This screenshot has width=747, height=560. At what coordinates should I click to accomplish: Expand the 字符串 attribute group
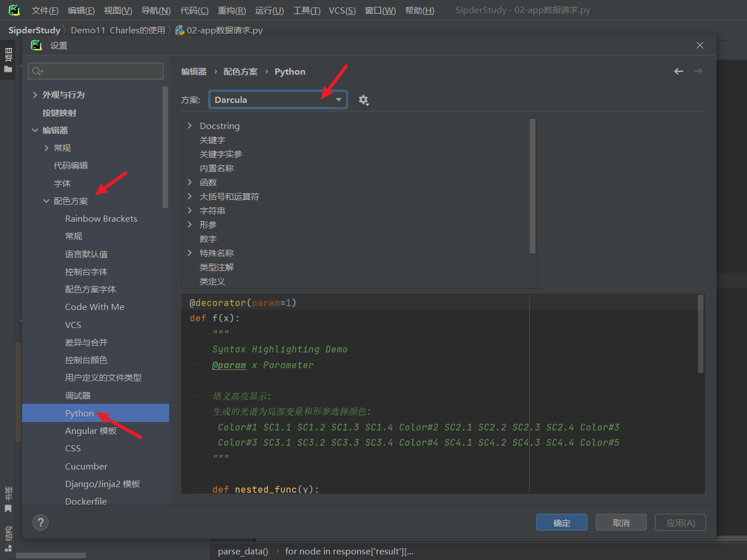tap(190, 210)
